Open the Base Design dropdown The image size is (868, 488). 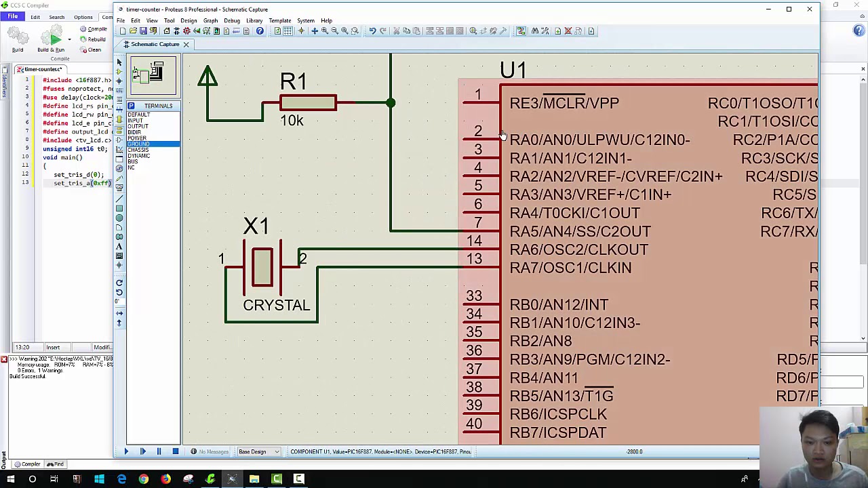[258, 451]
